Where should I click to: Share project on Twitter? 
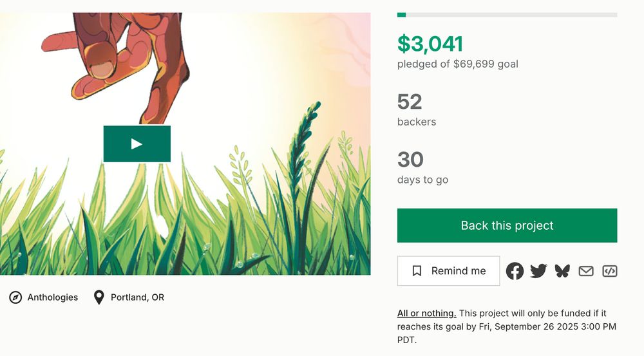point(538,271)
